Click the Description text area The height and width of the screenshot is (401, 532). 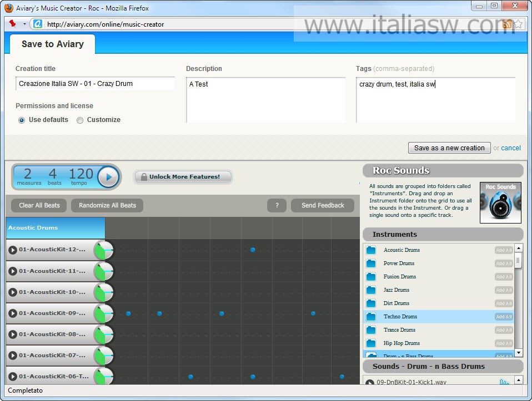click(265, 100)
